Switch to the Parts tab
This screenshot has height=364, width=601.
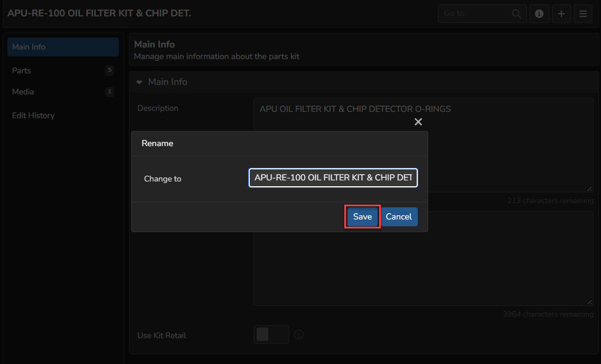click(x=21, y=70)
